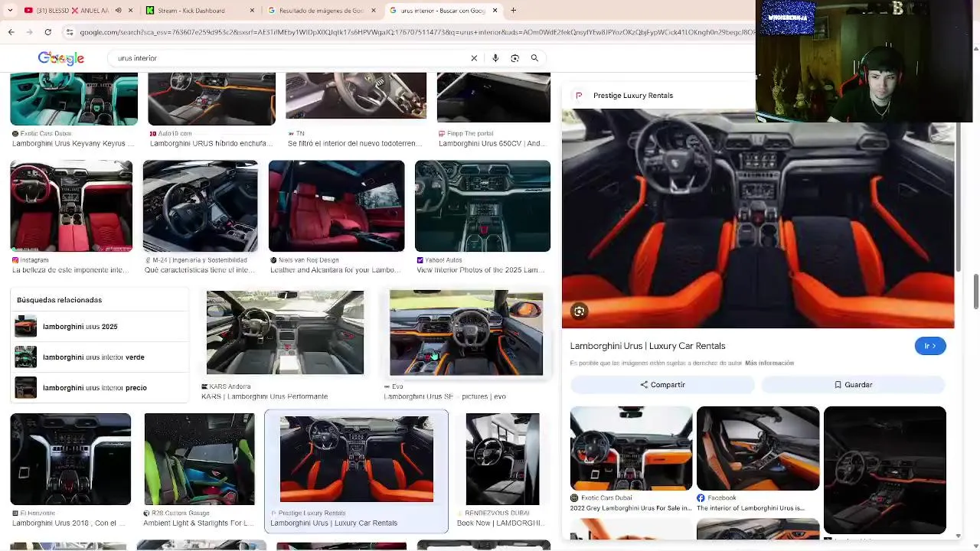
Task: Open Prestige Luxury Rentals source link in preview
Action: [x=633, y=96]
